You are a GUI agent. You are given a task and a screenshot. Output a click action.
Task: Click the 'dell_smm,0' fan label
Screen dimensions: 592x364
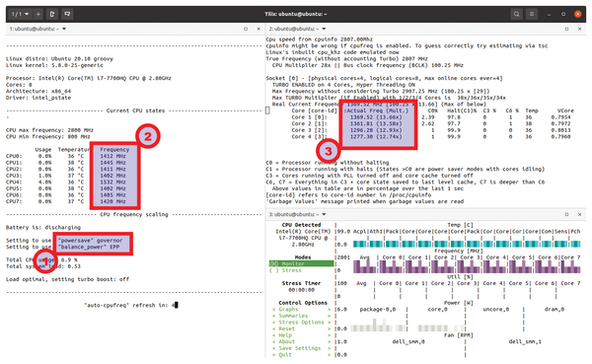coord(408,341)
